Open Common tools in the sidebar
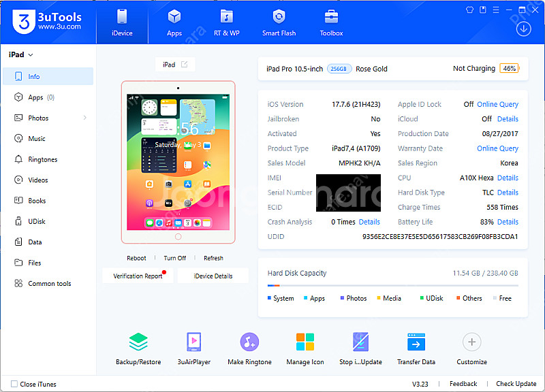Image resolution: width=545 pixels, height=392 pixels. (x=48, y=283)
